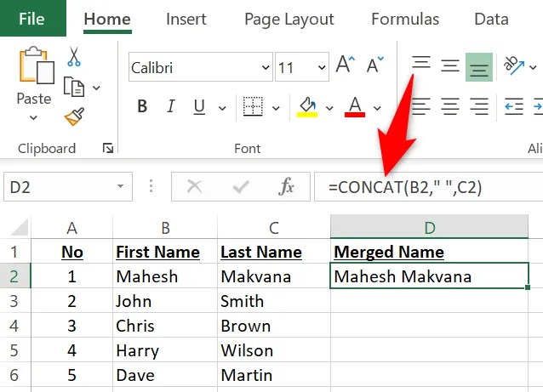The height and width of the screenshot is (392, 543).
Task: Expand the Paste options arrow
Action: tap(33, 117)
